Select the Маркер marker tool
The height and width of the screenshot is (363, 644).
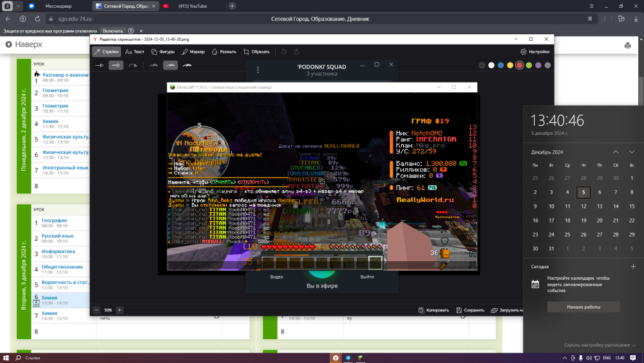pyautogui.click(x=193, y=52)
